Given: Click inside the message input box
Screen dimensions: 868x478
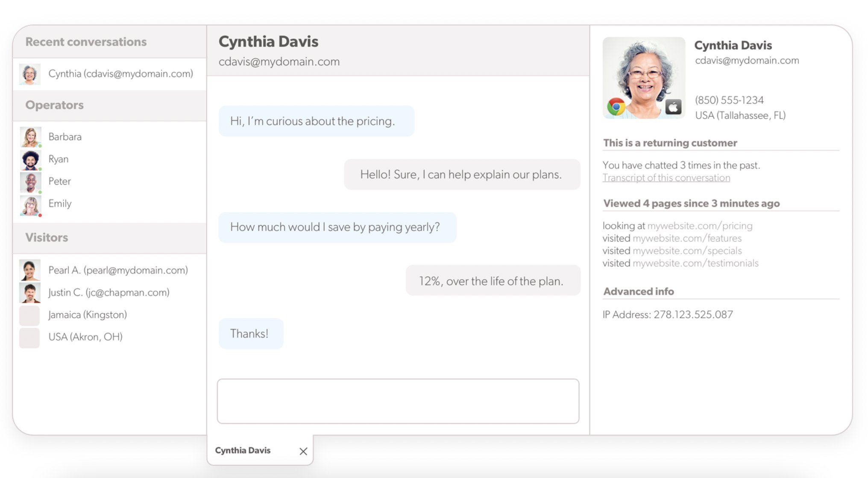Looking at the screenshot, I should click(399, 401).
